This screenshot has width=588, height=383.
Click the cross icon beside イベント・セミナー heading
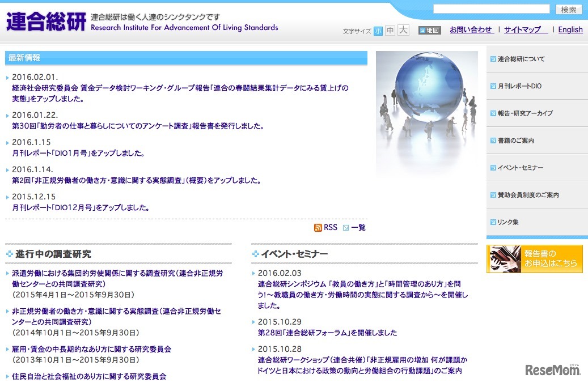[x=256, y=254]
